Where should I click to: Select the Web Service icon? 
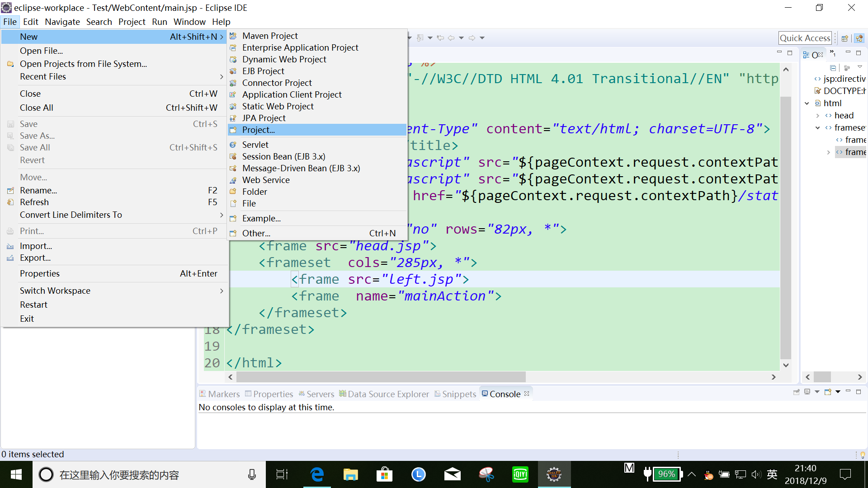234,179
